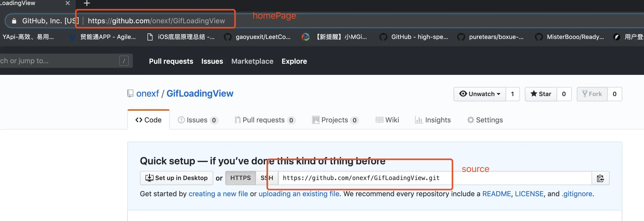Image resolution: width=644 pixels, height=221 pixels.
Task: Click the slash shortcut key icon in search
Action: tap(124, 61)
